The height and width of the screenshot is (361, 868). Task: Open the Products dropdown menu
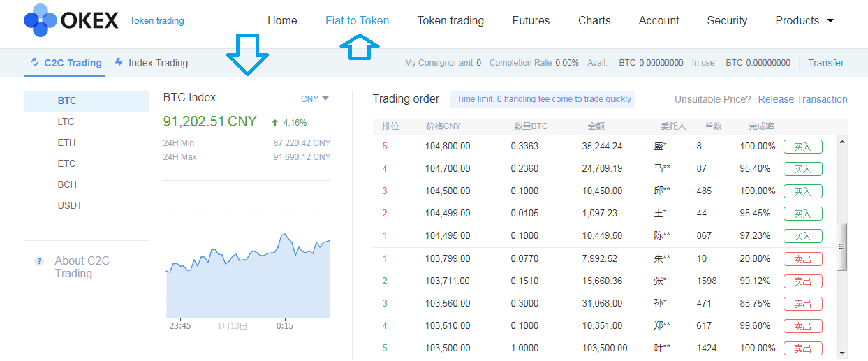804,21
